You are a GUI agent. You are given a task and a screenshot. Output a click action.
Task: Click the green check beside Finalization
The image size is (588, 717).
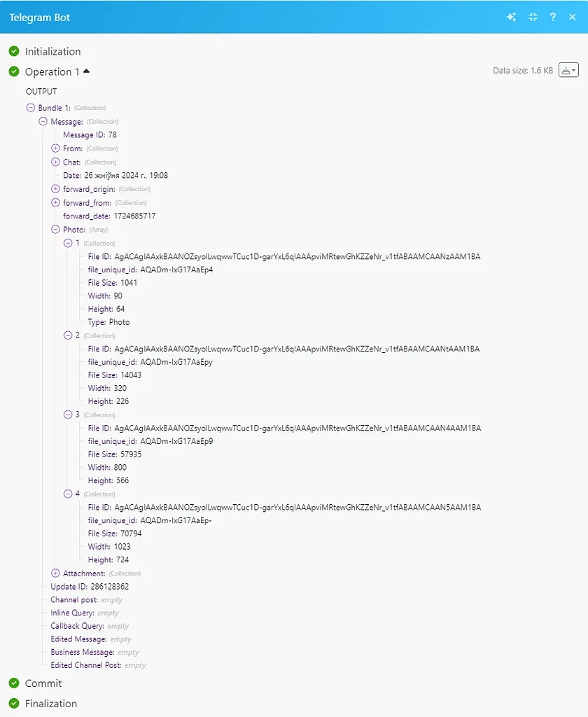pos(15,703)
